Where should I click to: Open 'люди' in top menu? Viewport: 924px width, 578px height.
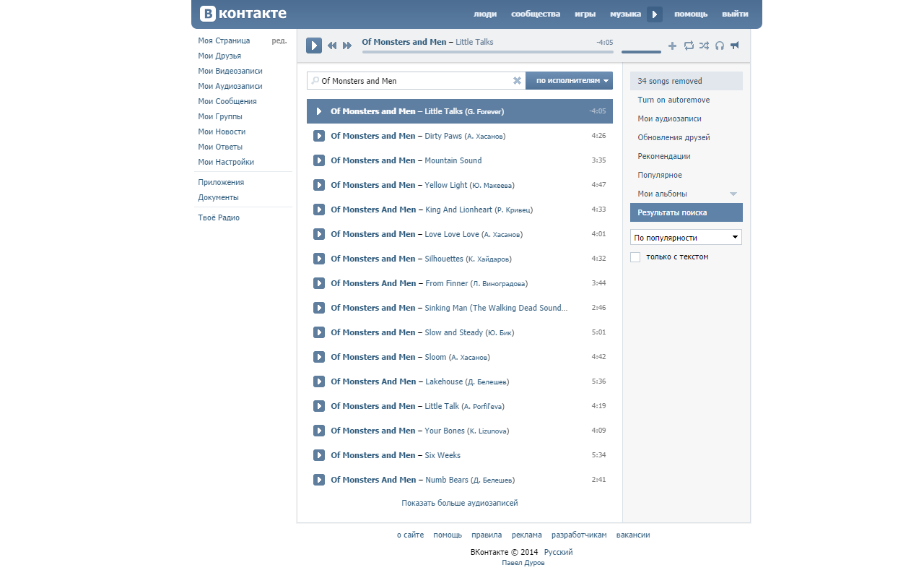485,14
